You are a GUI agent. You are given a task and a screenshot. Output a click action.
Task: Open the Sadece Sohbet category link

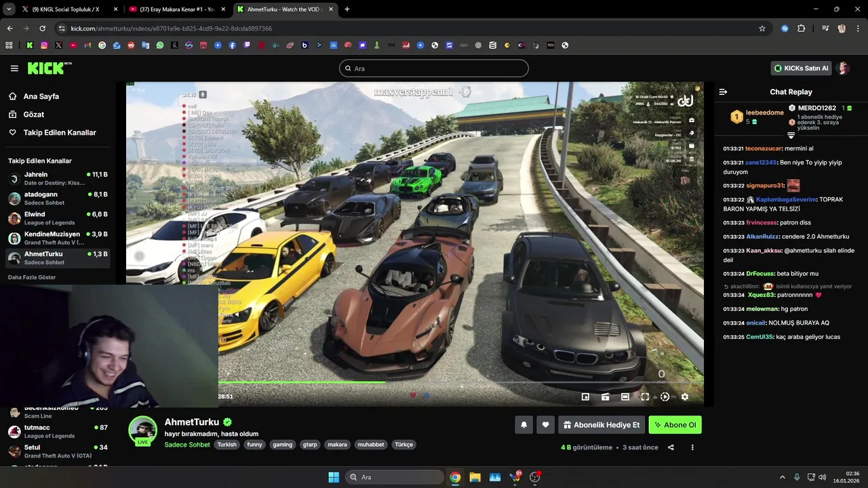click(187, 445)
